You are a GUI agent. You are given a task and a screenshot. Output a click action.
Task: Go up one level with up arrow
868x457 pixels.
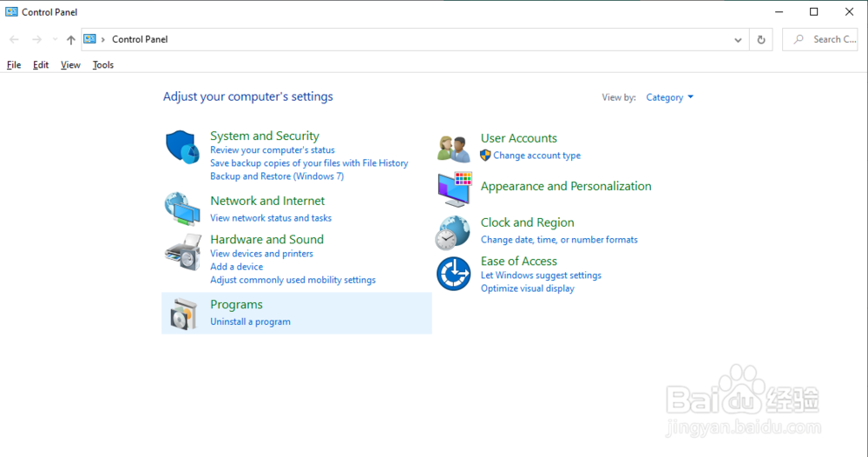[x=71, y=39]
